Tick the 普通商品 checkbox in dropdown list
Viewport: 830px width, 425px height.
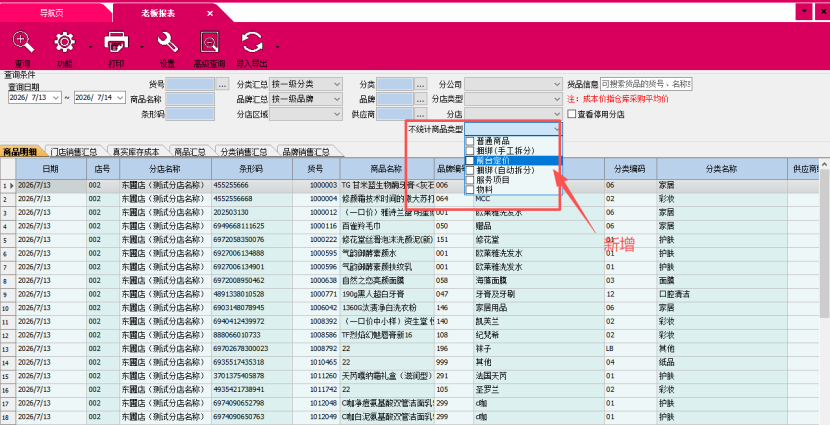pyautogui.click(x=470, y=141)
